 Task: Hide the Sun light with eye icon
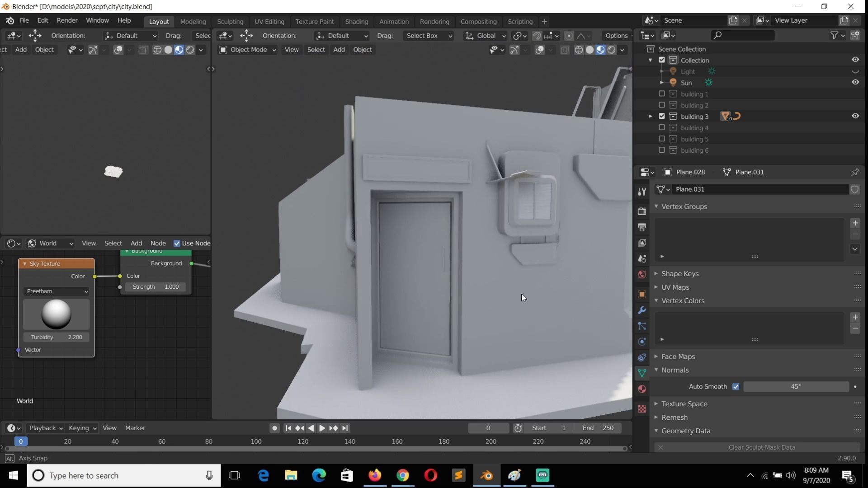pos(855,82)
